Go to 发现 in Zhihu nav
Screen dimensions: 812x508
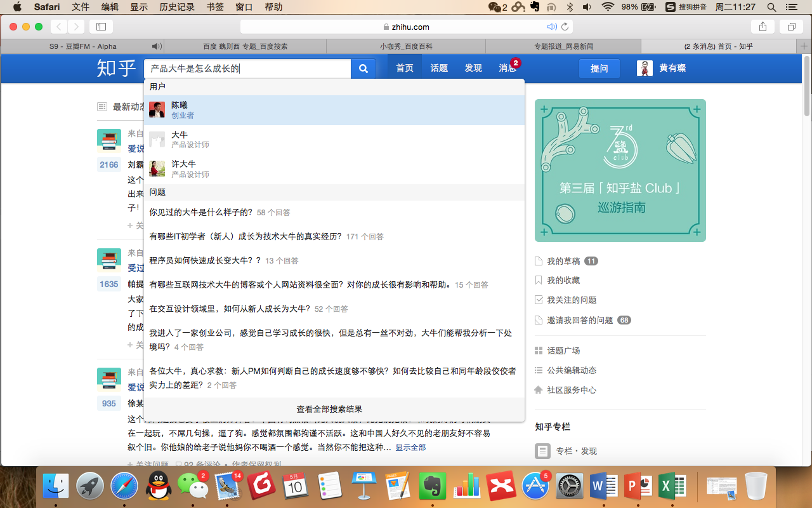473,69
